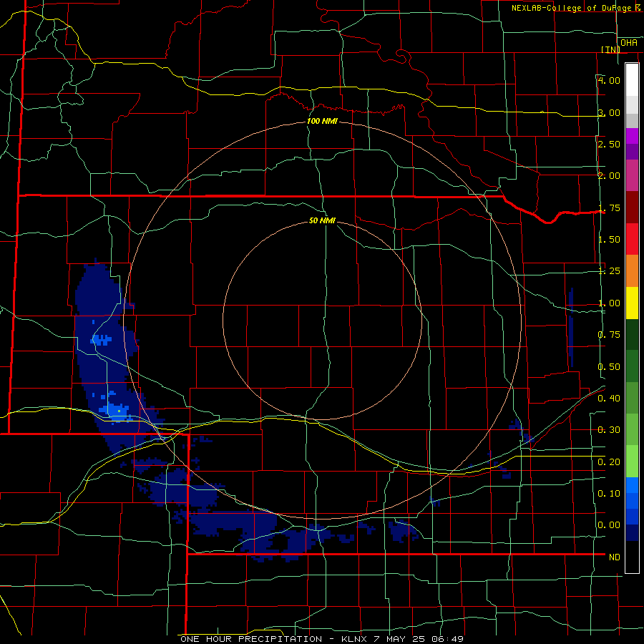
Task: Click the [IN] units label
Action: coord(611,49)
